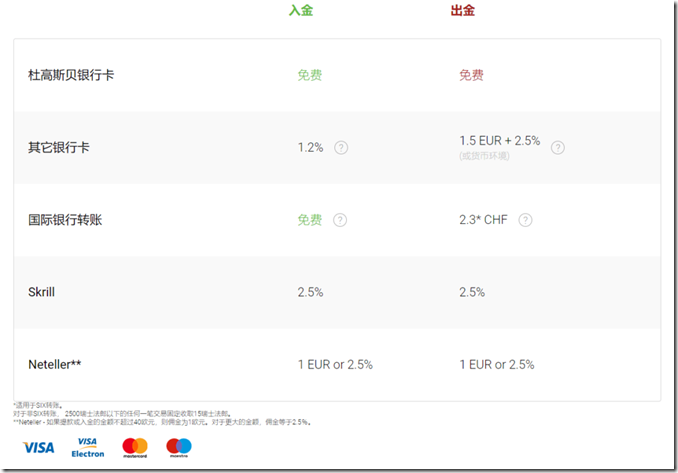Click the 杜高斯贝银行卡 row label

pyautogui.click(x=71, y=75)
